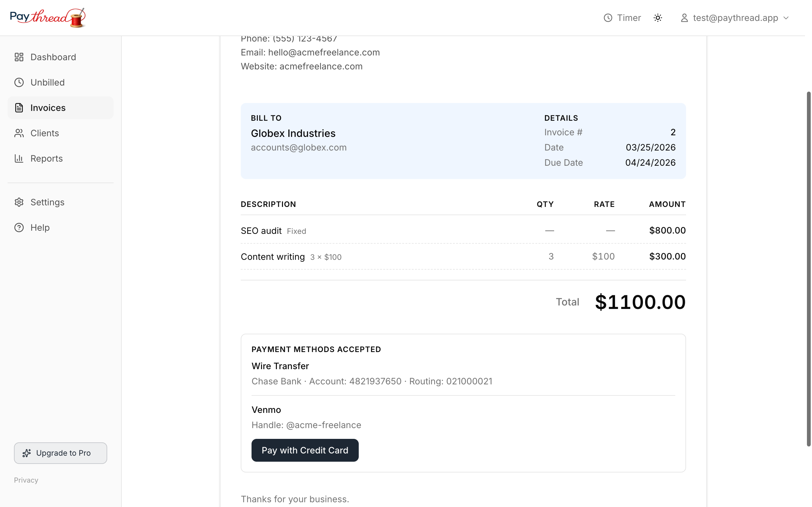The width and height of the screenshot is (812, 507).
Task: Click the Unbilled clock icon
Action: (x=19, y=82)
